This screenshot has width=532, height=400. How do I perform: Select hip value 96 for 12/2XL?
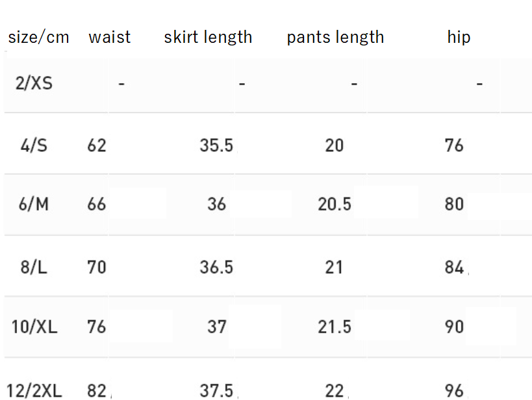(454, 390)
